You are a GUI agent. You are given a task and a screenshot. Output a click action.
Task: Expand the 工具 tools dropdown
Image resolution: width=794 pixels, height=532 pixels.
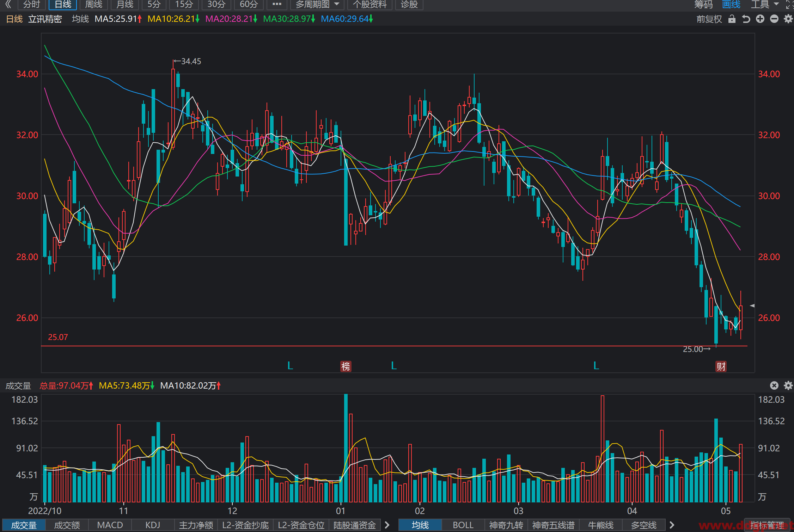click(764, 4)
